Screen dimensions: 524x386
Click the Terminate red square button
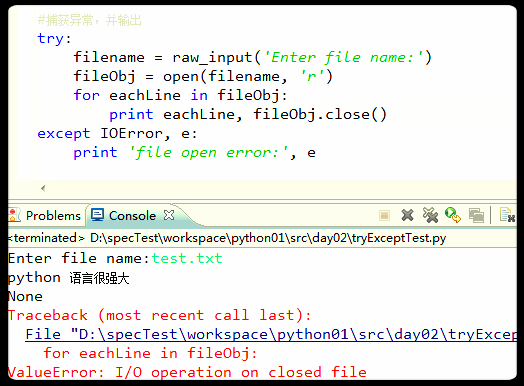[384, 215]
